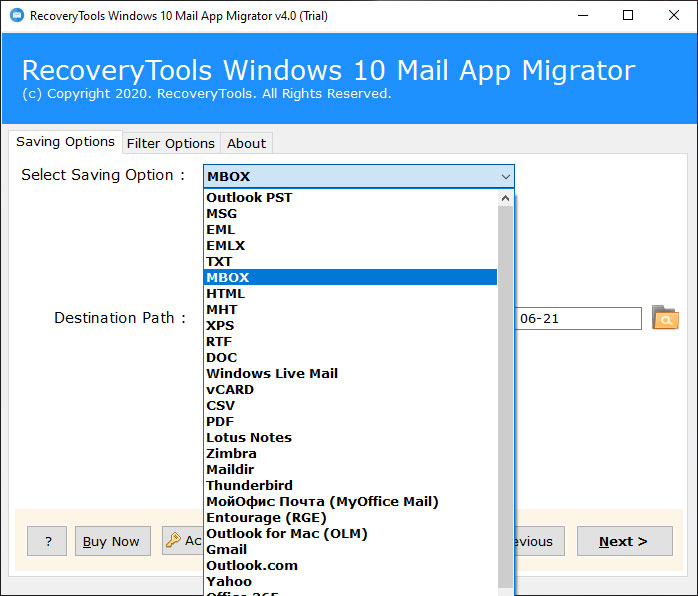This screenshot has width=698, height=596.
Task: Pick the XPS option
Action: pyautogui.click(x=350, y=325)
